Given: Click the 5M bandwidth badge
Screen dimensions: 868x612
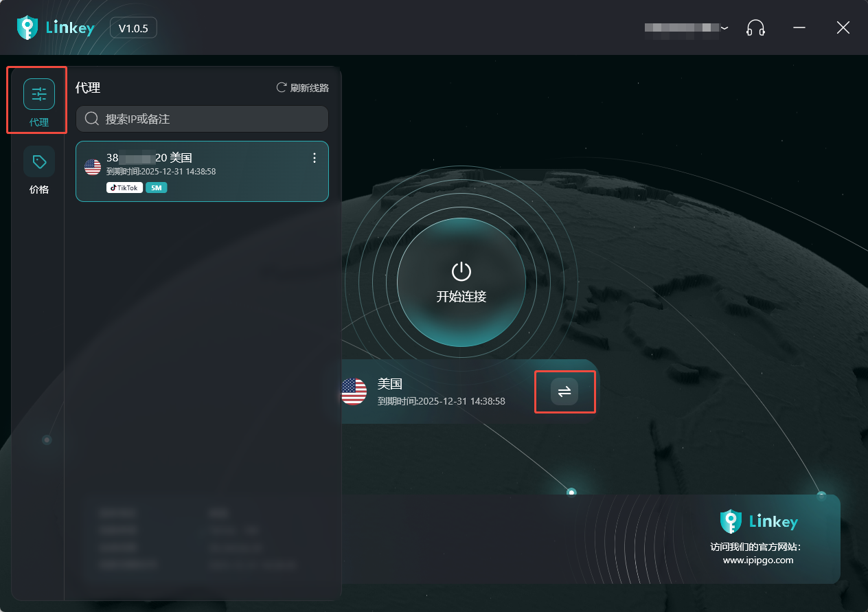Looking at the screenshot, I should pos(157,188).
